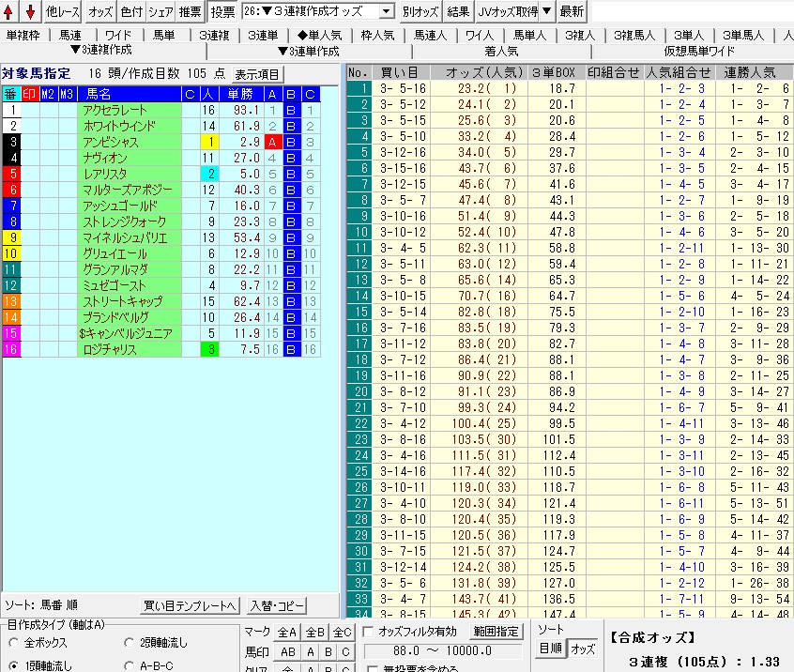Image resolution: width=794 pixels, height=672 pixels.
Task: Enable the オッズフィルタ有効 checkbox
Action: tap(369, 632)
